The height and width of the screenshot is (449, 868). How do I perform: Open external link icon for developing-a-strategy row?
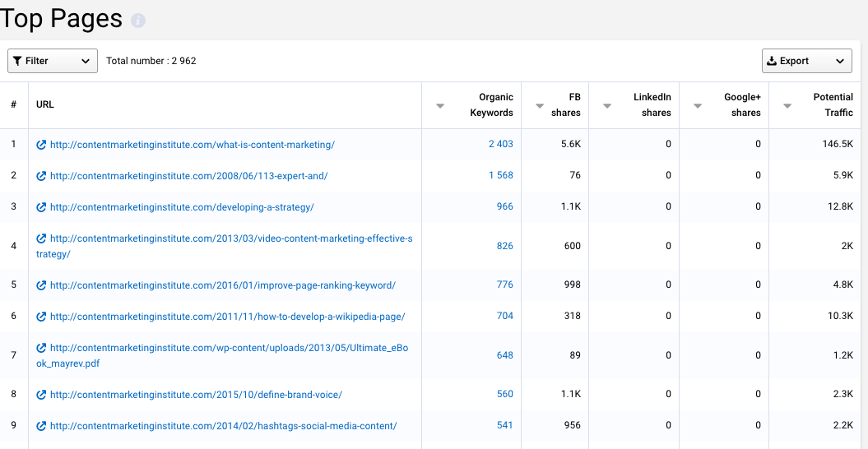coord(41,207)
